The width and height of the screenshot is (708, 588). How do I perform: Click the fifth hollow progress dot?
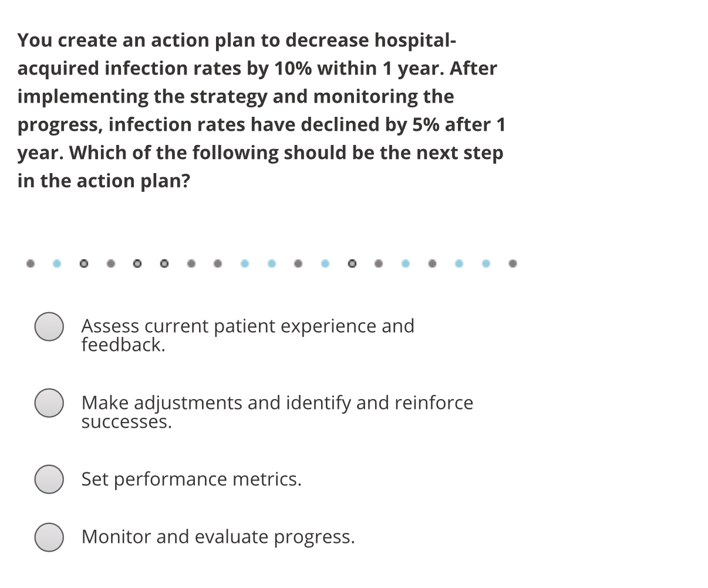[x=137, y=263]
